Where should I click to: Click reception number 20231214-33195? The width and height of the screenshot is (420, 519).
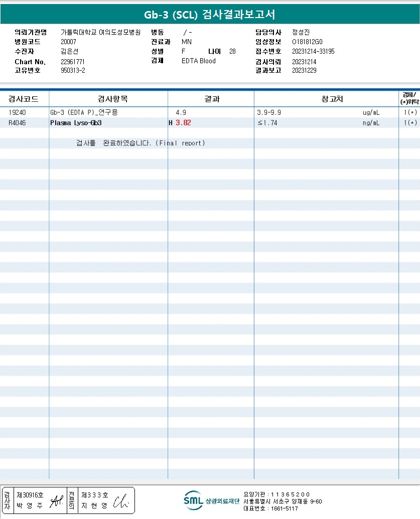point(313,51)
